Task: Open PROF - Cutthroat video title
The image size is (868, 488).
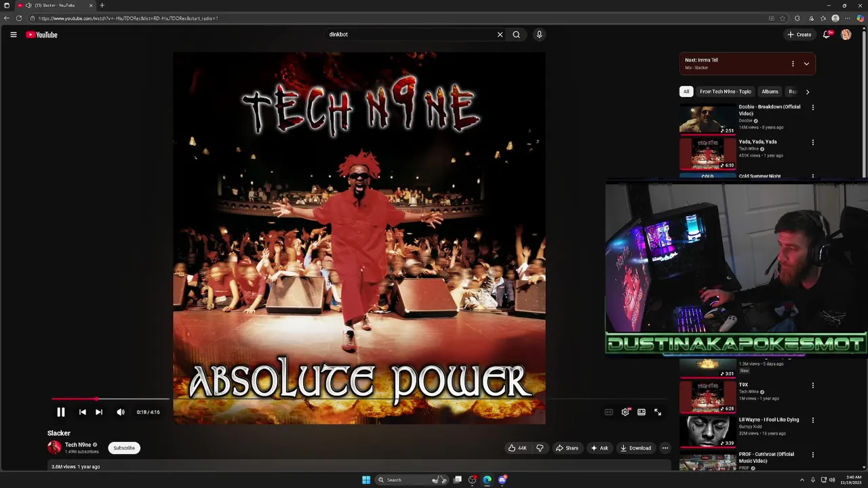Action: pos(766,457)
